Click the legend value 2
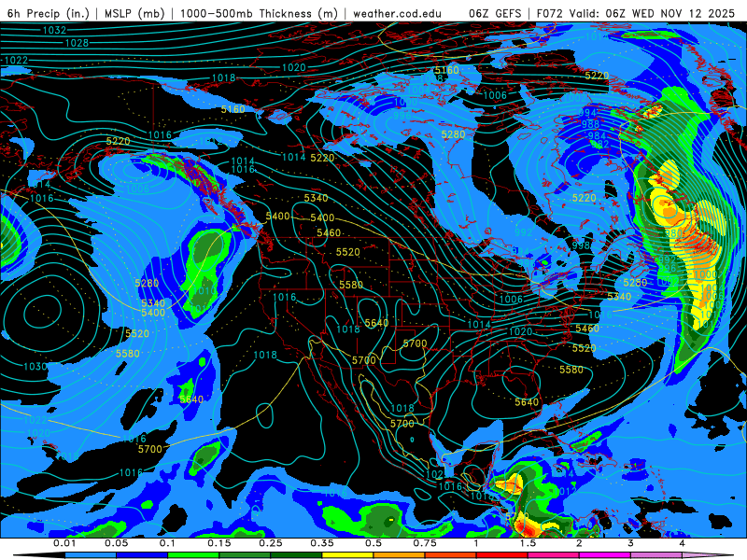The width and height of the screenshot is (747, 560). click(579, 543)
